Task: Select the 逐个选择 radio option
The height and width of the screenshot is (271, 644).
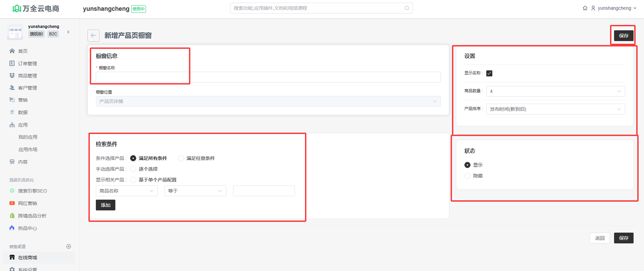Action: point(133,169)
